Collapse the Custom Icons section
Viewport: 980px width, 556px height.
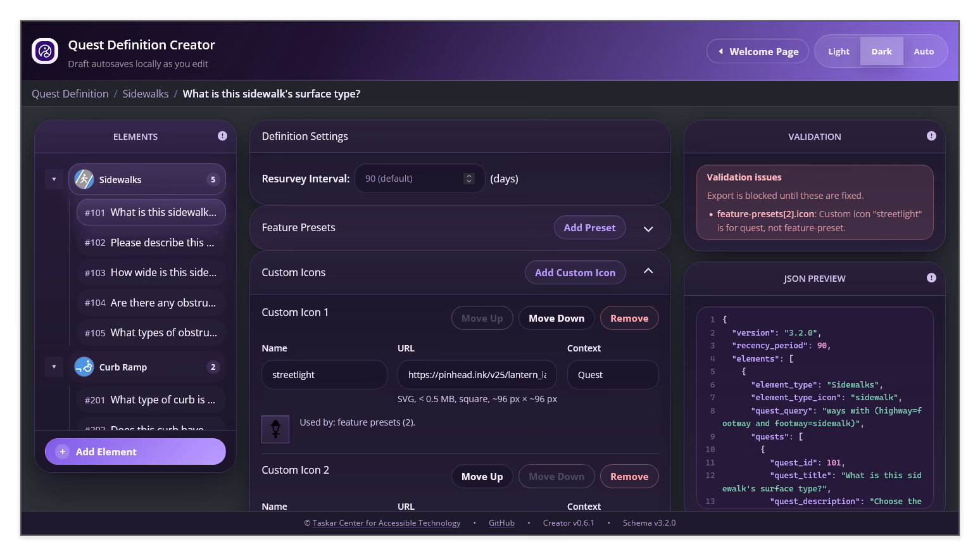pyautogui.click(x=648, y=271)
